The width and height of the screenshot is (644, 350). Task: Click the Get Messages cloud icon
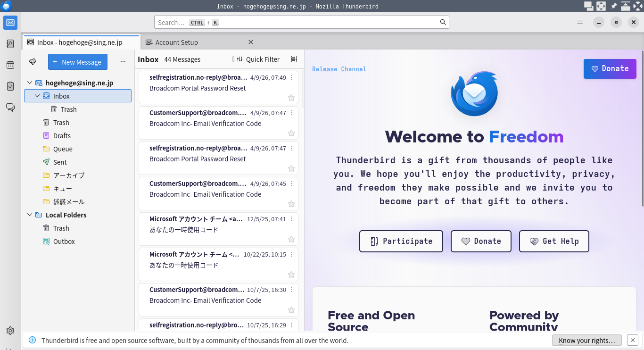coord(33,62)
